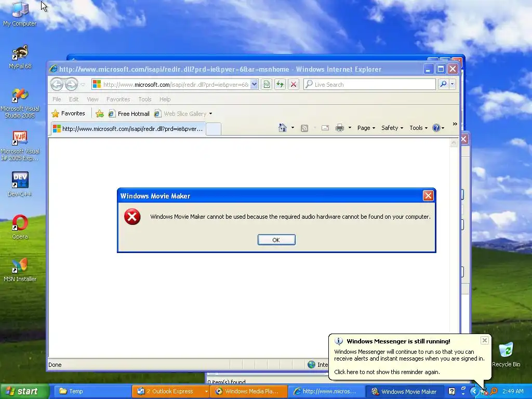
Task: Expand the Web Slice Gallery dropdown arrow
Action: point(211,114)
